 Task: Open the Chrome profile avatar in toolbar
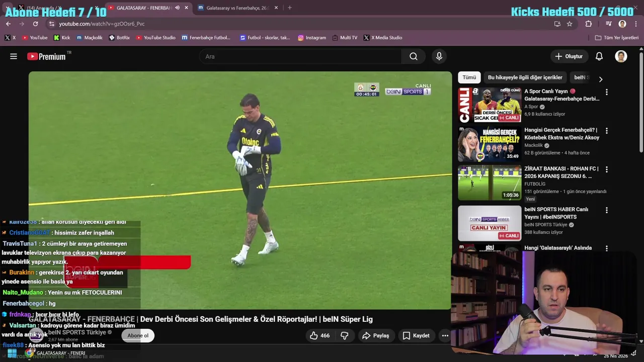point(622,24)
